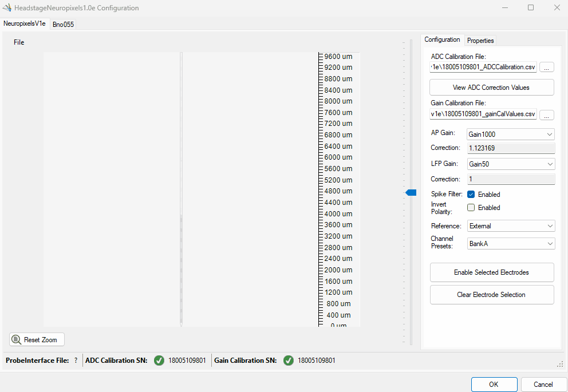Browse for the Gain Calibration File
The width and height of the screenshot is (568, 392).
pyautogui.click(x=546, y=114)
